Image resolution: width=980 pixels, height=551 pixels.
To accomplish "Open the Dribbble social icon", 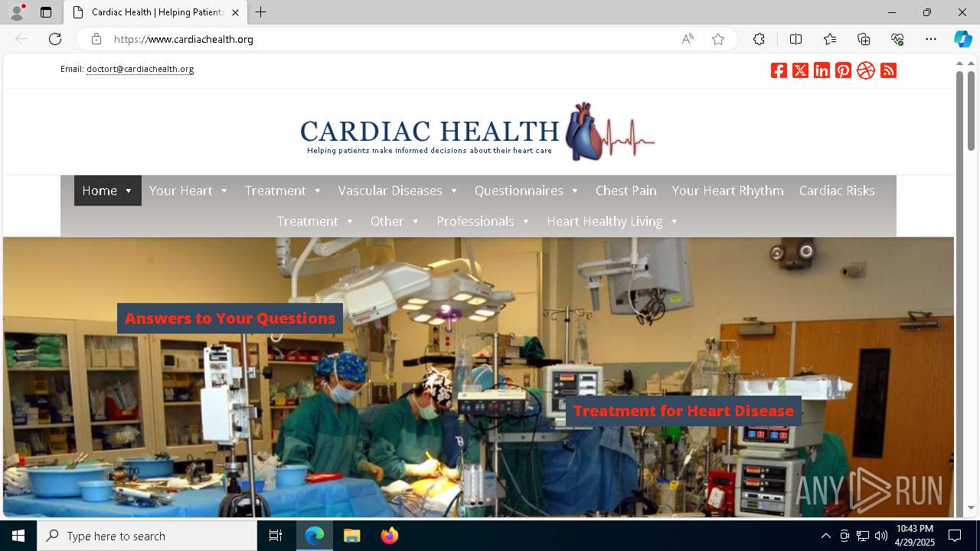I will (x=866, y=70).
